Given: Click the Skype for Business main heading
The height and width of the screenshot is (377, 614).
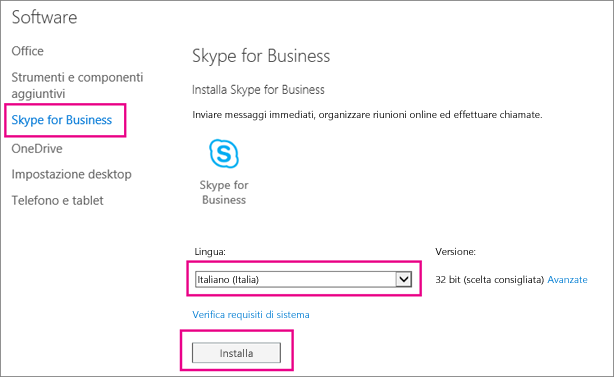Looking at the screenshot, I should point(261,56).
